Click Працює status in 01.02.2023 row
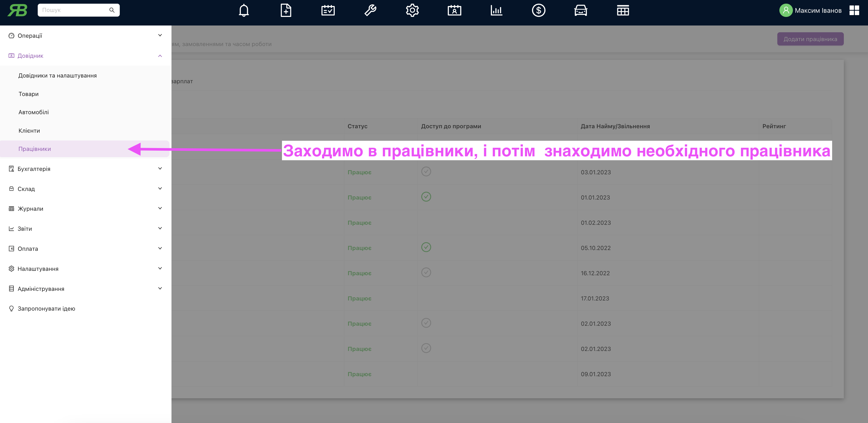This screenshot has height=423, width=868. coord(359,223)
